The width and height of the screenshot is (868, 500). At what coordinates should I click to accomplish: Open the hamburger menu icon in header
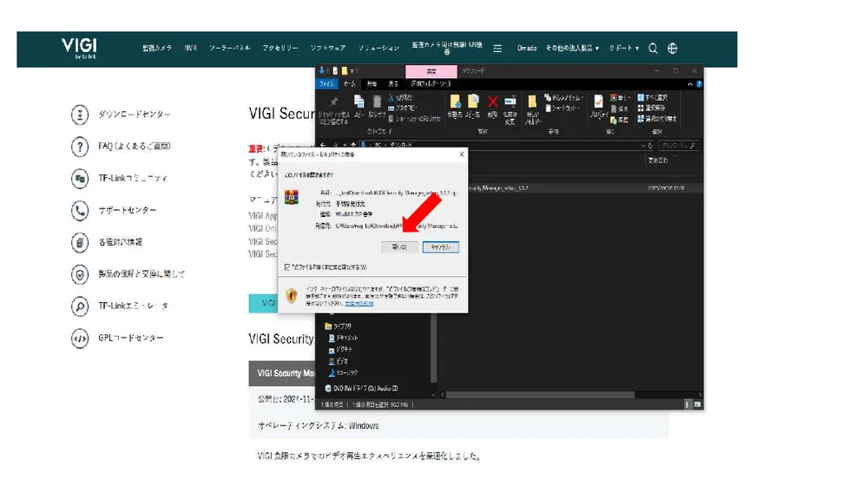[x=497, y=49]
